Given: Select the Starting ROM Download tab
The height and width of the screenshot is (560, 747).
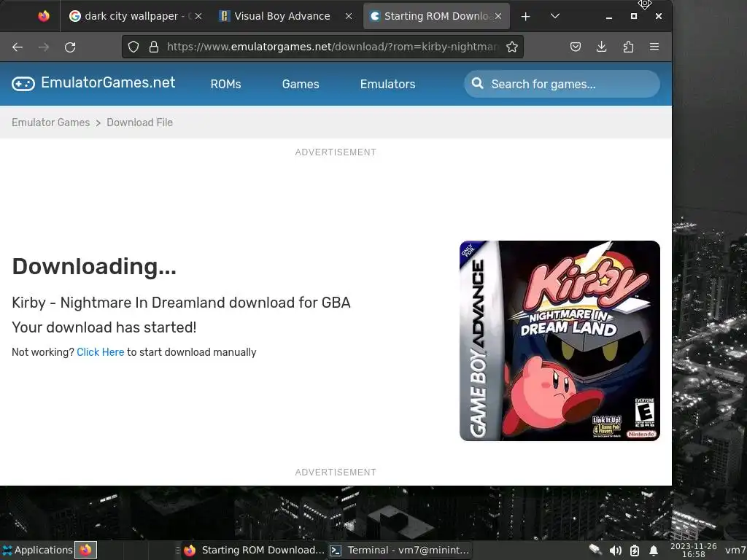Looking at the screenshot, I should point(436,16).
